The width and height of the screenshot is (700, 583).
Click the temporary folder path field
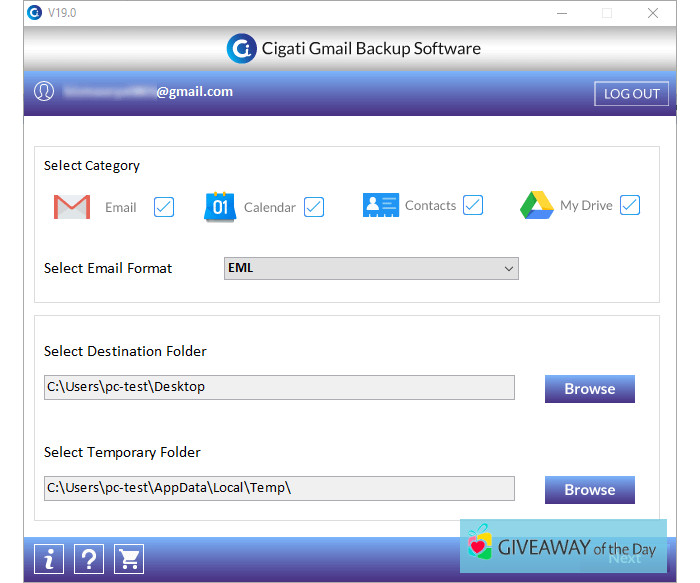click(279, 488)
